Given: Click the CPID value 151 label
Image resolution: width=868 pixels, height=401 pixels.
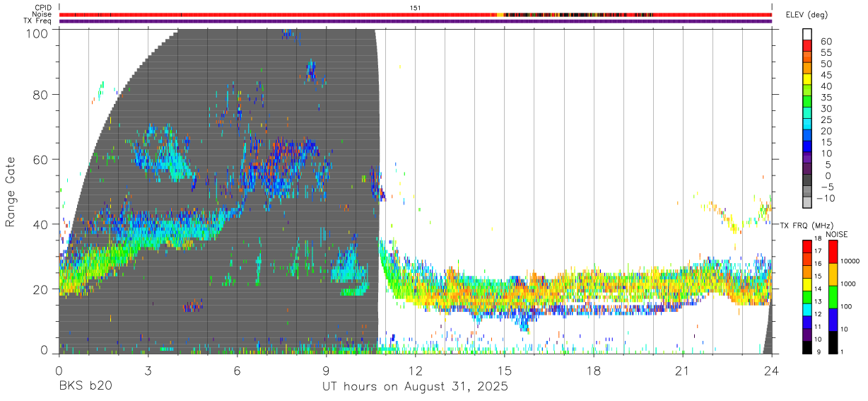Looking at the screenshot, I should pos(416,8).
